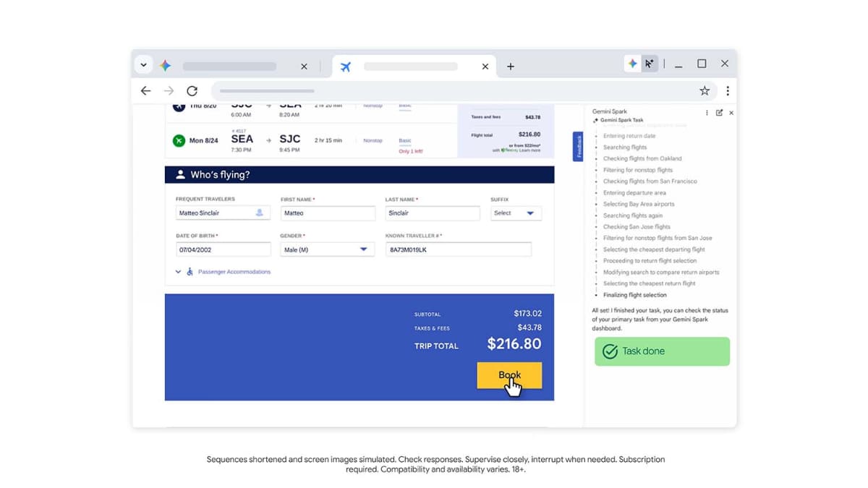Select 'Entering departure area' step
The image size is (868, 488).
(634, 193)
